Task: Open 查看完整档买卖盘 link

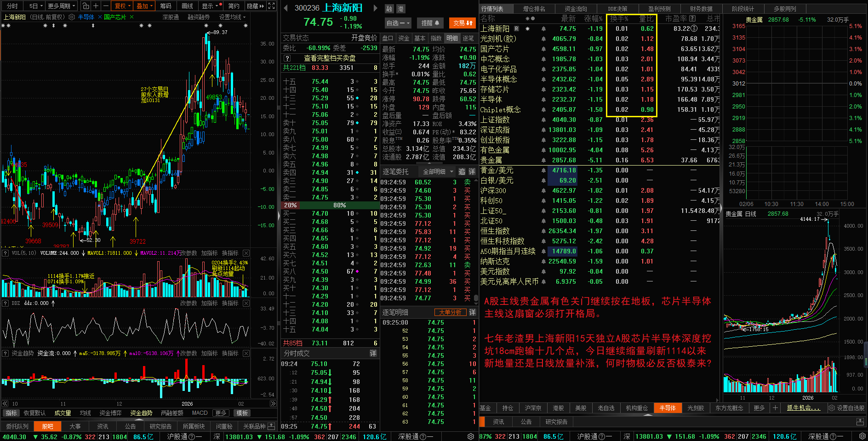Action: tap(330, 58)
